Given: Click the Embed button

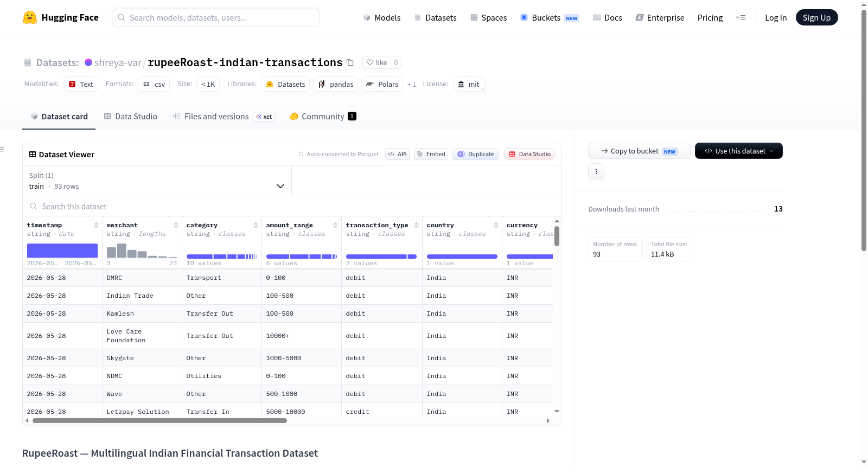Looking at the screenshot, I should pyautogui.click(x=431, y=154).
